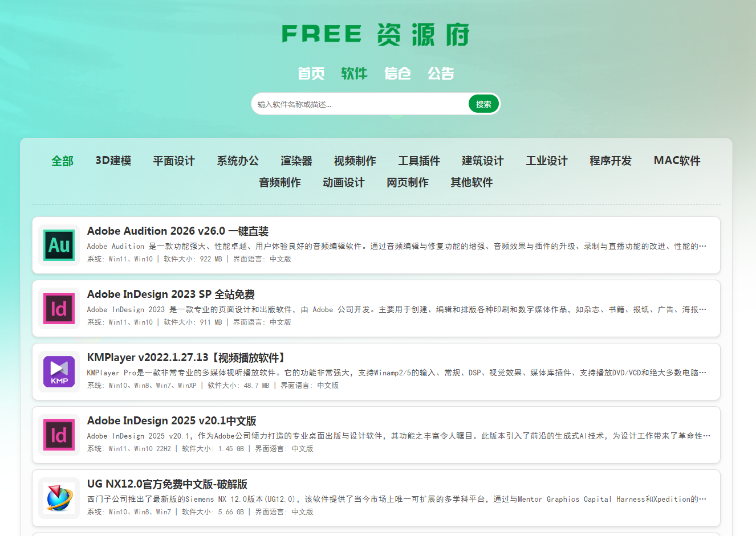Viewport: 756px width, 536px height.
Task: Select the 建筑设计 category tab
Action: click(483, 161)
